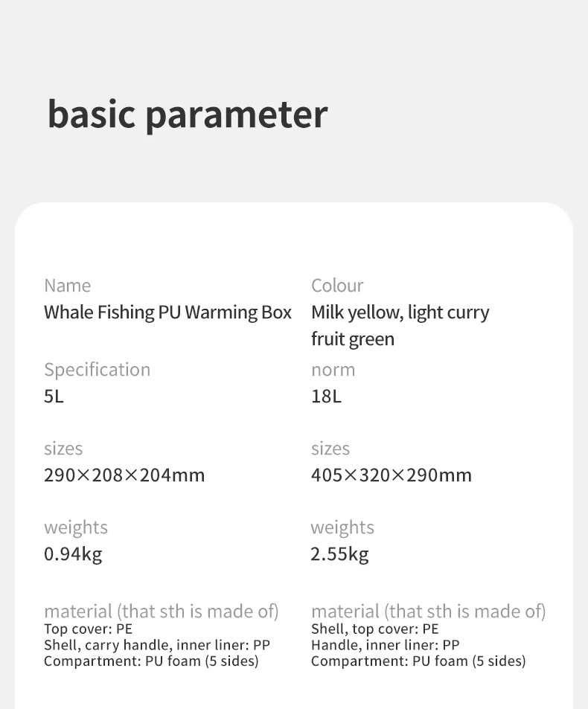Click the "sizes" label above 290×208×204mm
The image size is (588, 709).
tap(63, 449)
